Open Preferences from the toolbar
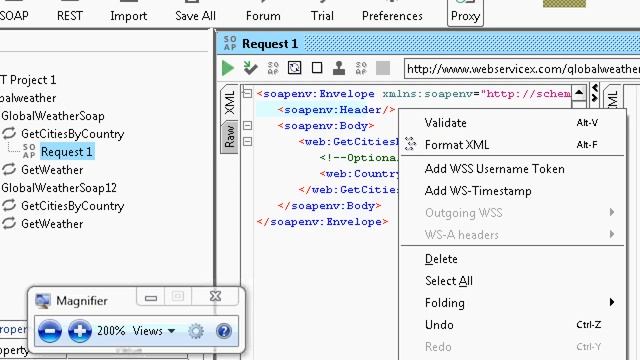Screen dimensions: 640x360 tap(392, 16)
